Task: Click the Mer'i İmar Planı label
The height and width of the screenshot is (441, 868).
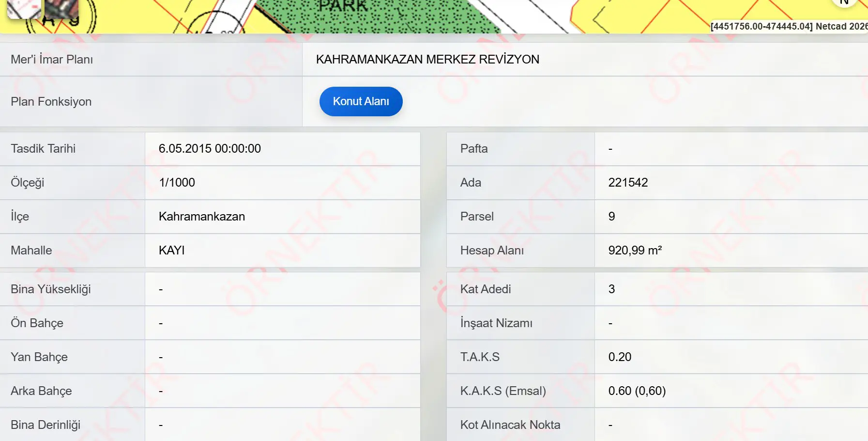Action: coord(52,59)
